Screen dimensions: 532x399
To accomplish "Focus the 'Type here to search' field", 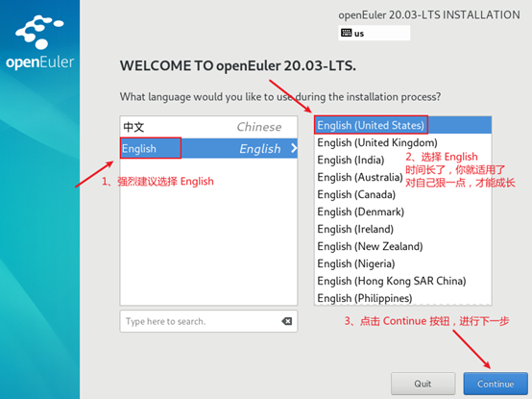I will tap(208, 321).
